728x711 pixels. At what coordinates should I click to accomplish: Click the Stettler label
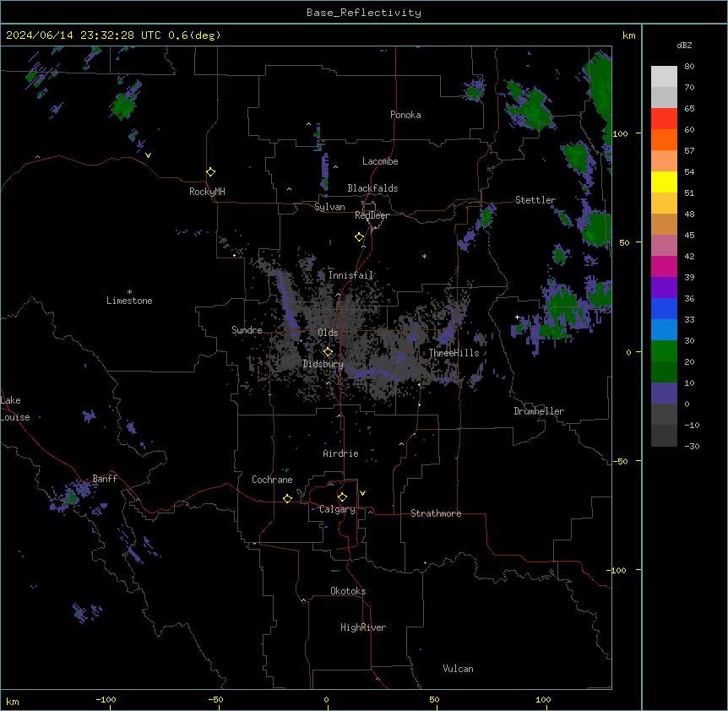click(x=535, y=200)
